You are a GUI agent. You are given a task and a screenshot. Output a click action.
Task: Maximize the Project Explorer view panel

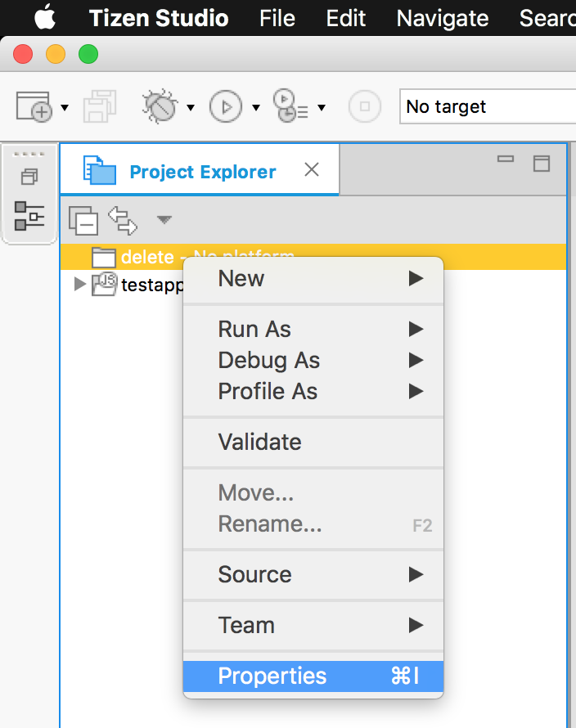pos(541,163)
